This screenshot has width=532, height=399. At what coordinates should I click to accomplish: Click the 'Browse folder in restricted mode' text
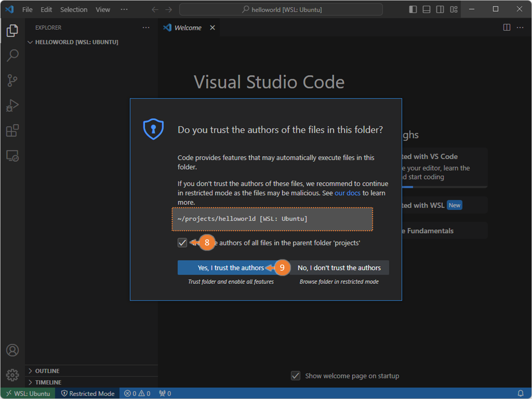pyautogui.click(x=339, y=282)
